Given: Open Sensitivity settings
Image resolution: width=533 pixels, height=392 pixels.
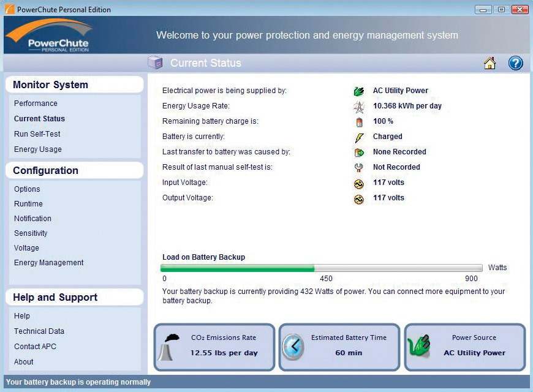Looking at the screenshot, I should click(x=31, y=233).
